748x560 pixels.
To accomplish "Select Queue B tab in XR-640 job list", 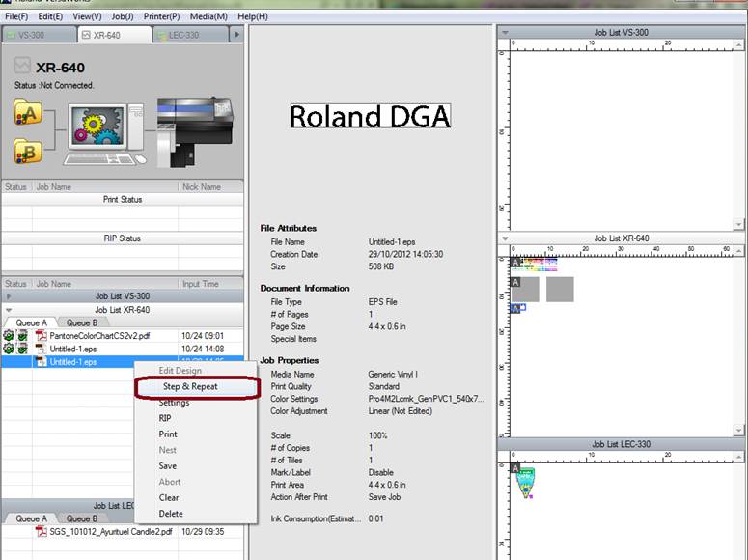I will coord(82,322).
